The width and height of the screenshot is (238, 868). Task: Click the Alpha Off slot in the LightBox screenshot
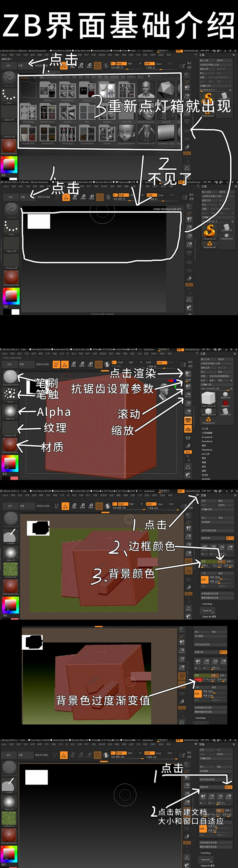[9, 113]
